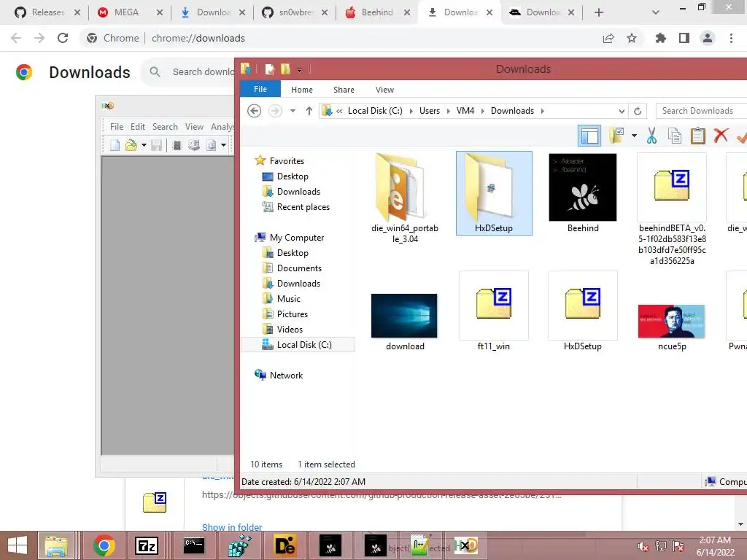Expand the arrow after Downloads in breadcrumb
Image resolution: width=747 pixels, height=560 pixels.
[x=542, y=111]
